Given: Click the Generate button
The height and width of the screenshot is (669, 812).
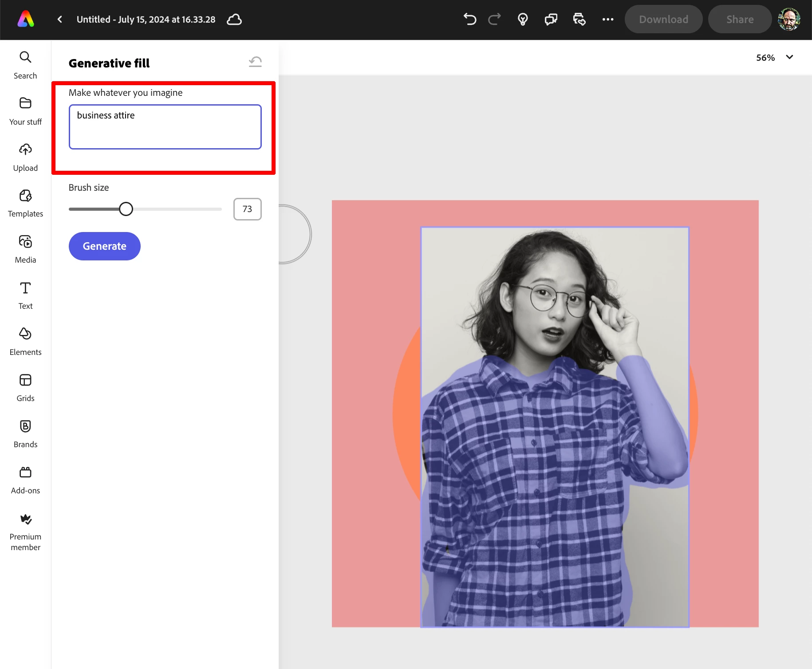Looking at the screenshot, I should (105, 246).
